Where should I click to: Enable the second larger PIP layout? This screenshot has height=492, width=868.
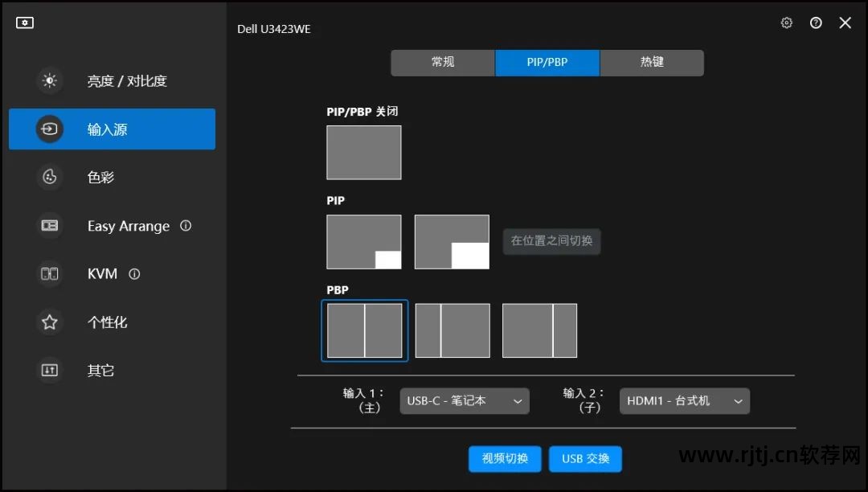click(x=451, y=241)
